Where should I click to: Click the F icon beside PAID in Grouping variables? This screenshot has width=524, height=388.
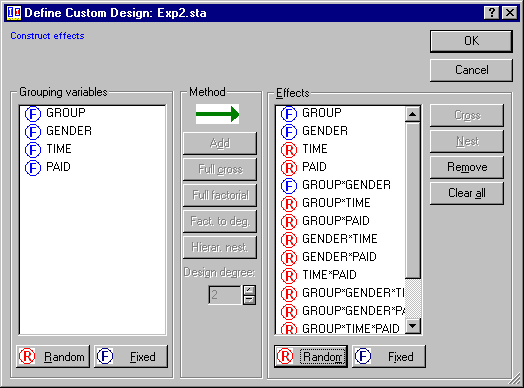tap(33, 168)
